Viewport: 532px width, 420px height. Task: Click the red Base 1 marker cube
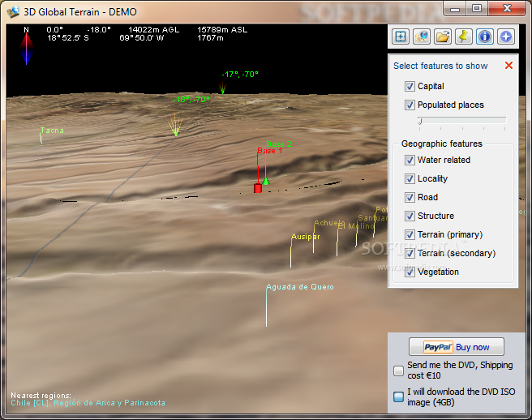click(258, 188)
